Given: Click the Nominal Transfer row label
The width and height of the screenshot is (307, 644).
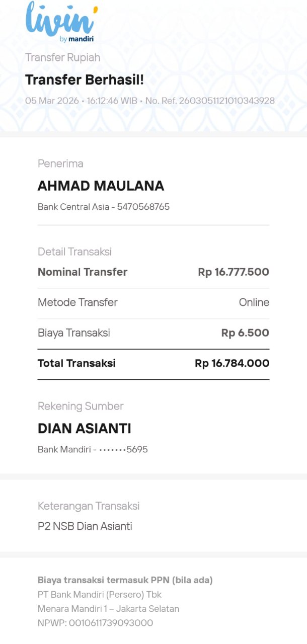Looking at the screenshot, I should [x=83, y=272].
